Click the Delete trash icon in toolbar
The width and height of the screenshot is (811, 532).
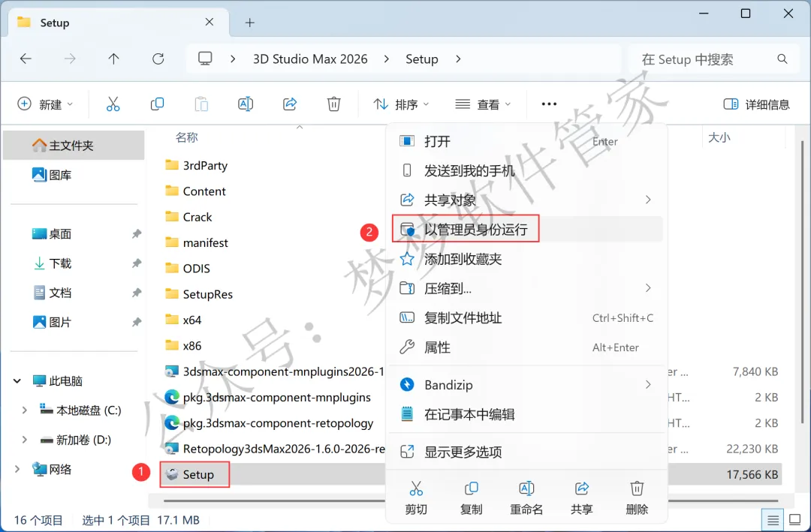tap(333, 104)
